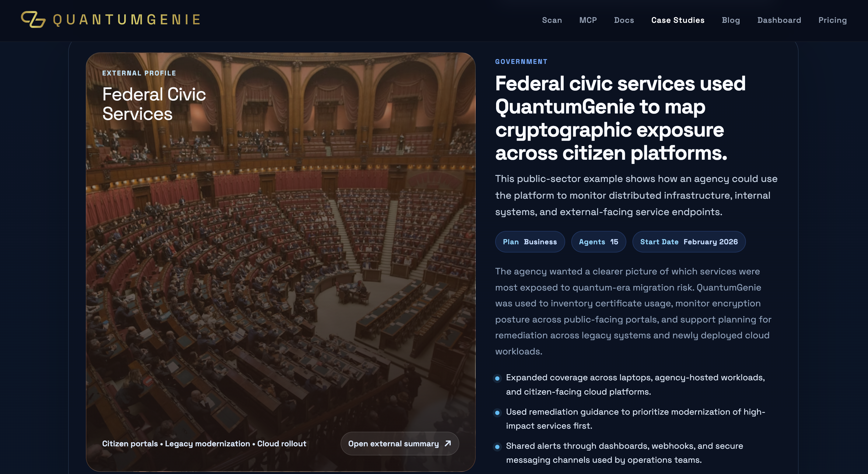
Task: Click the bullet dot before Used remediation guidance
Action: coord(497,413)
